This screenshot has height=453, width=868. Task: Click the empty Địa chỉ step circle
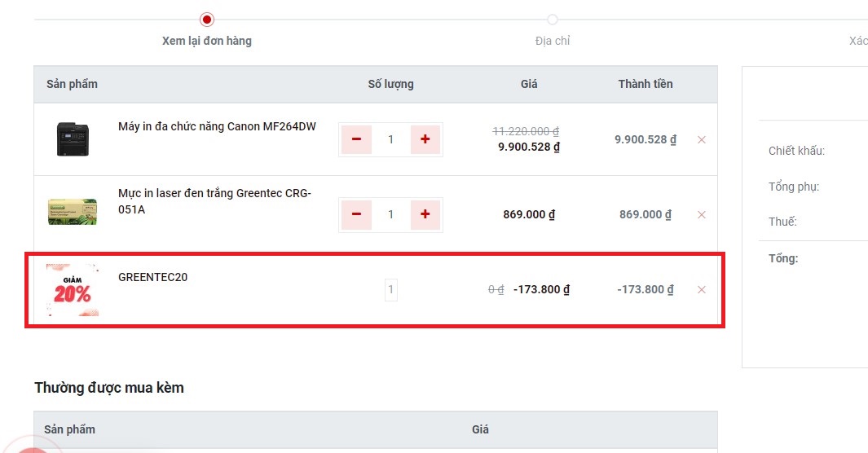click(x=553, y=20)
